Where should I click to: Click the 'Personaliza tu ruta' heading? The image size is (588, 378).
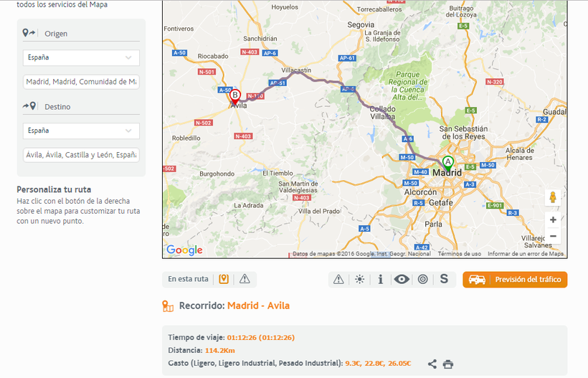(54, 189)
